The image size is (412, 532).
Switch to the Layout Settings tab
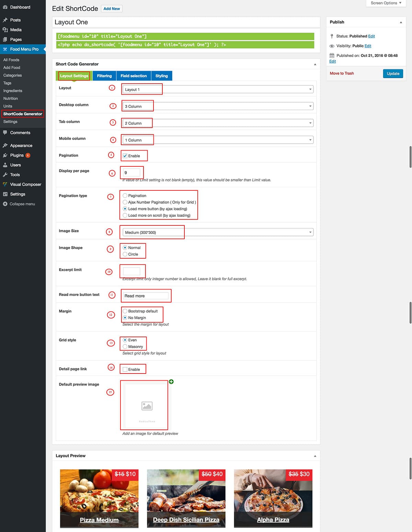coord(74,76)
